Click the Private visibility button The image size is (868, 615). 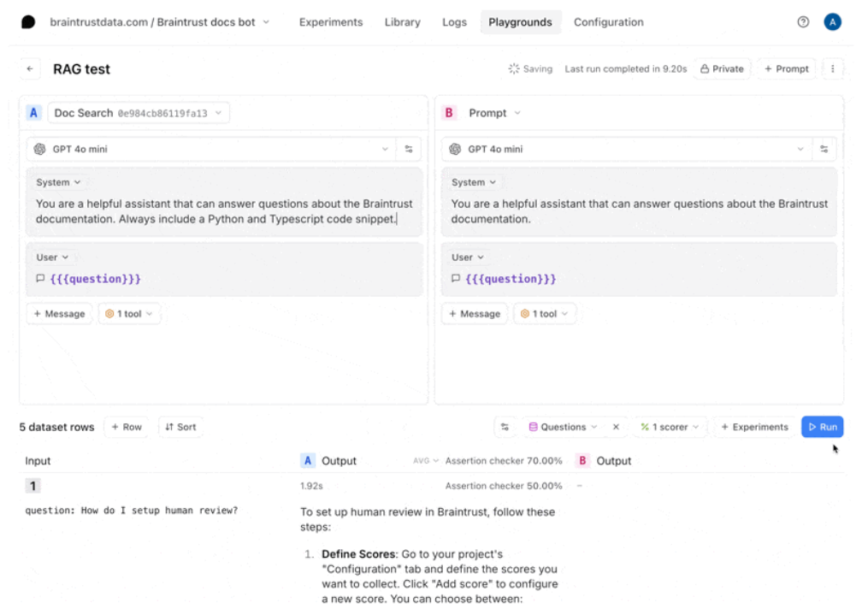722,69
